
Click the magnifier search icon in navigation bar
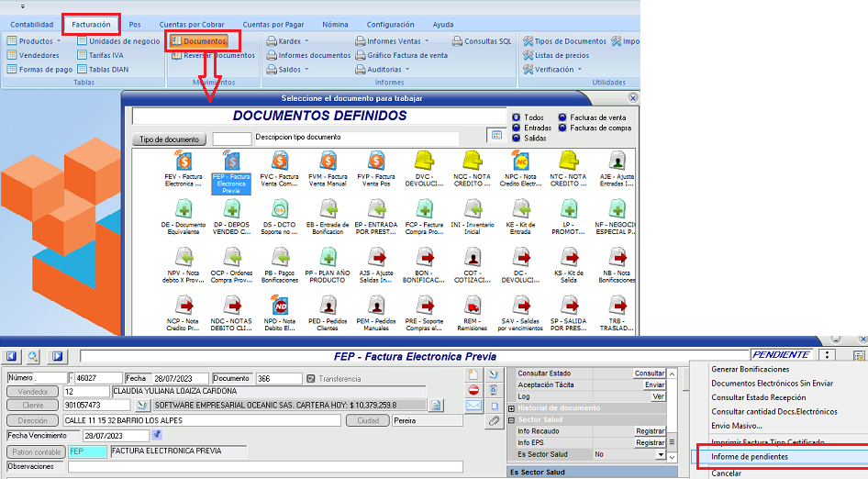(33, 356)
